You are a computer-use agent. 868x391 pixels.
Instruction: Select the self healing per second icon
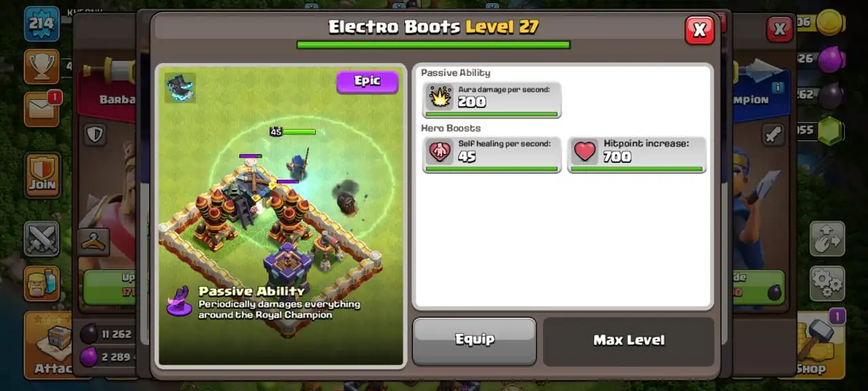(x=439, y=152)
